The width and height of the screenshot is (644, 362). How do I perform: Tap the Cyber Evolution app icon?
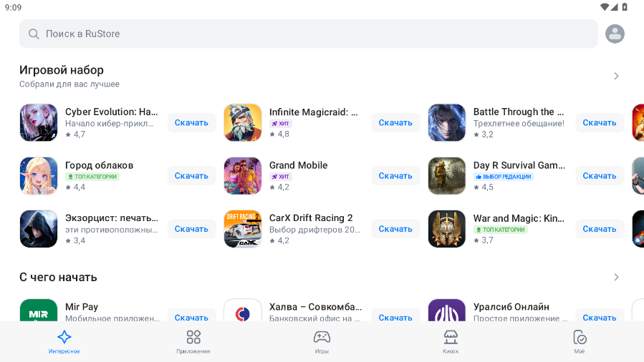coord(39,123)
